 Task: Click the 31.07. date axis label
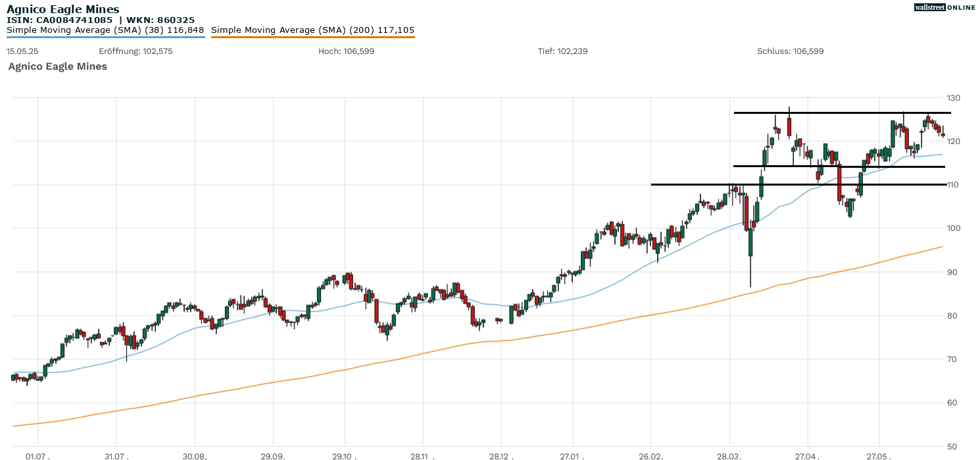[x=116, y=455]
